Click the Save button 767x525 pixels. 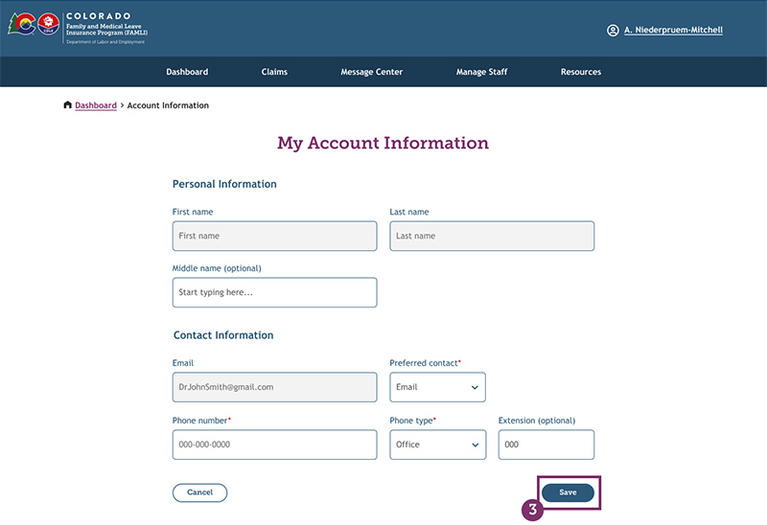tap(568, 493)
